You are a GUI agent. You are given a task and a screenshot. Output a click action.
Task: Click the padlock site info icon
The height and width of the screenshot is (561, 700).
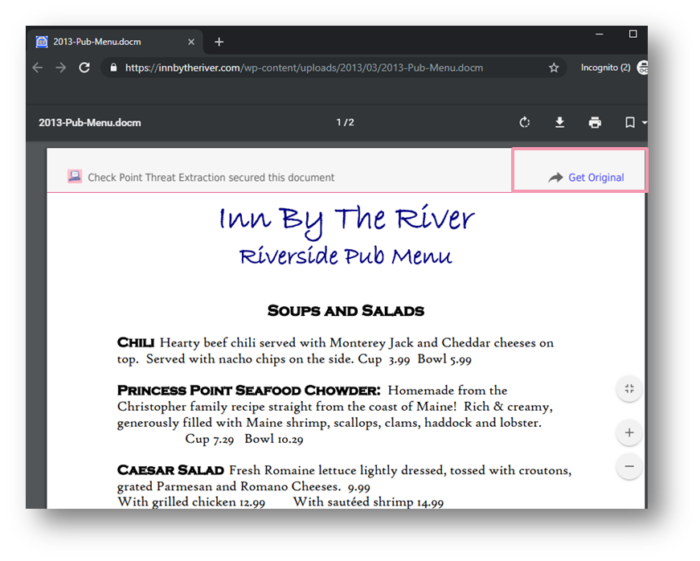pyautogui.click(x=113, y=68)
